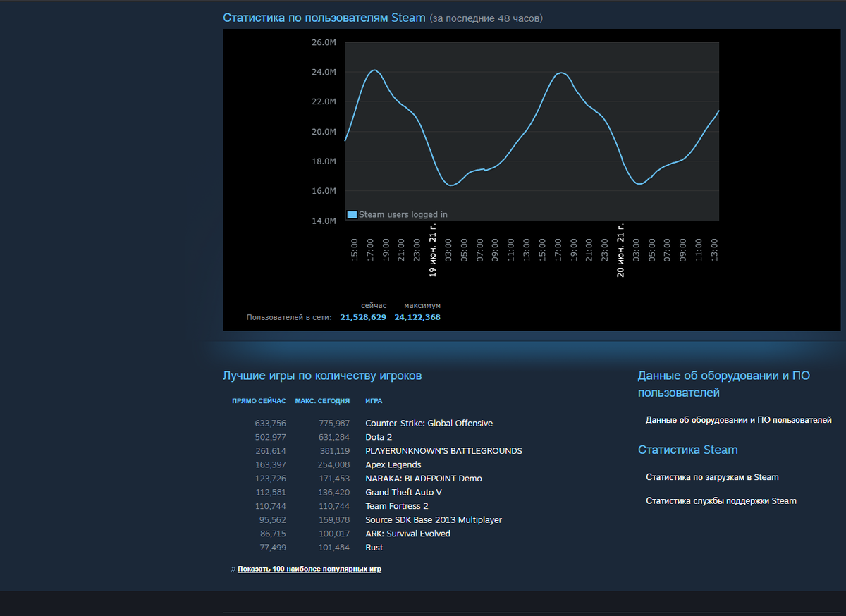846x616 pixels.
Task: Open 'Данные об оборудовании и ПО пользователей' link
Action: point(738,420)
